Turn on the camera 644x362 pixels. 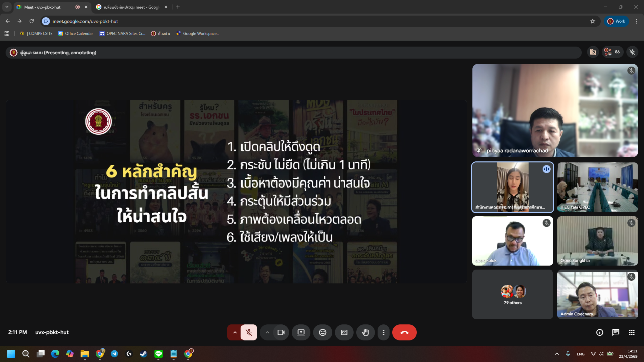pos(281,332)
